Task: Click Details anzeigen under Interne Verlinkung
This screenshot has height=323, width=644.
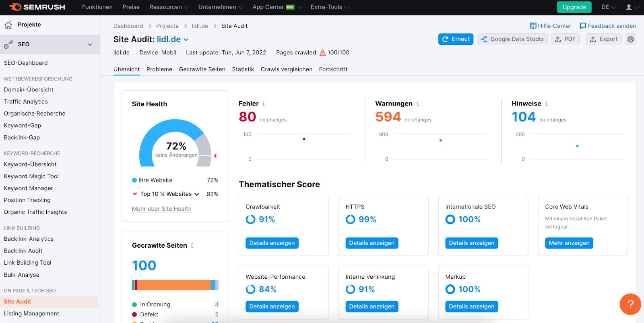Action: click(372, 306)
